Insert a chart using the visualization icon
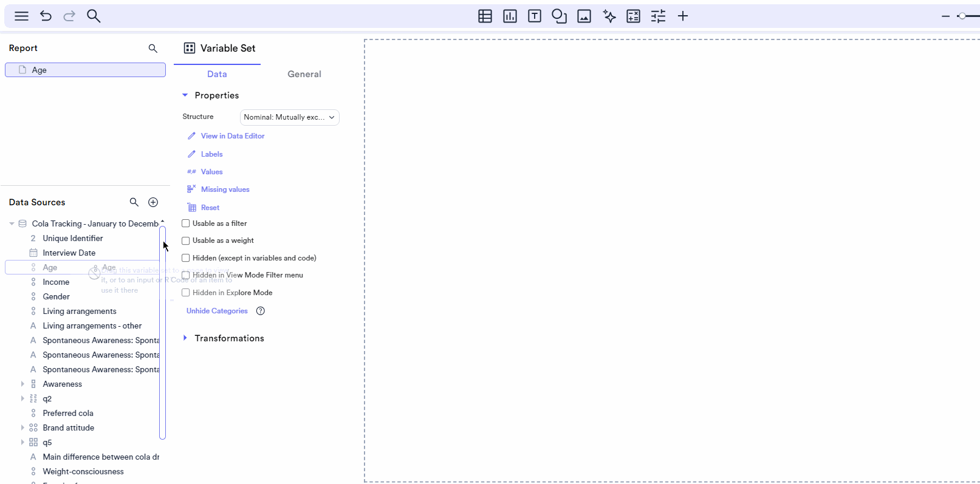Image resolution: width=980 pixels, height=484 pixels. click(510, 16)
